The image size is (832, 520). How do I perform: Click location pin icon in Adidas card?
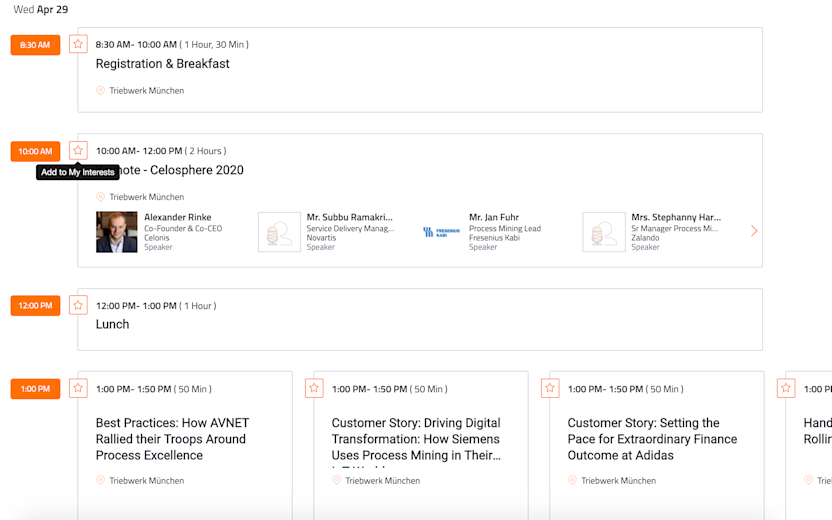(x=572, y=480)
